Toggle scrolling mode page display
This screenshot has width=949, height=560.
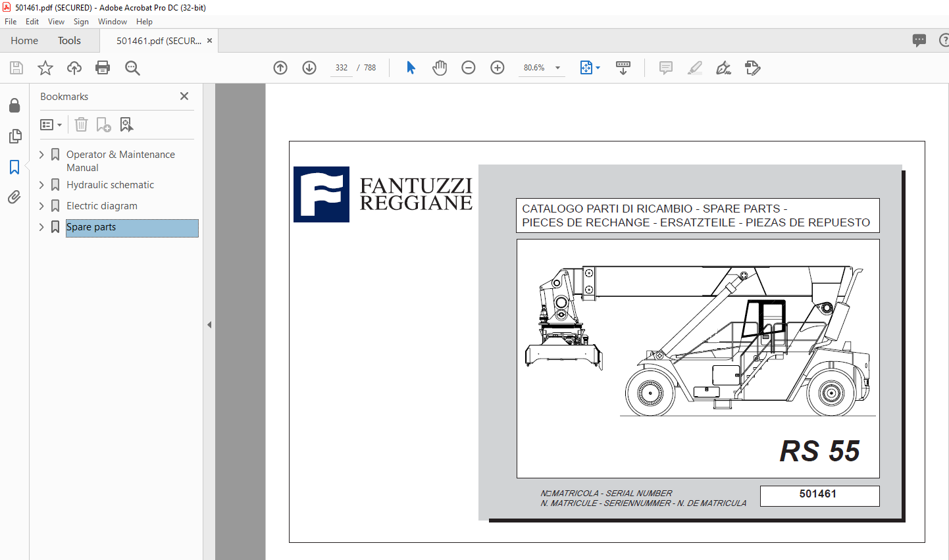(623, 68)
